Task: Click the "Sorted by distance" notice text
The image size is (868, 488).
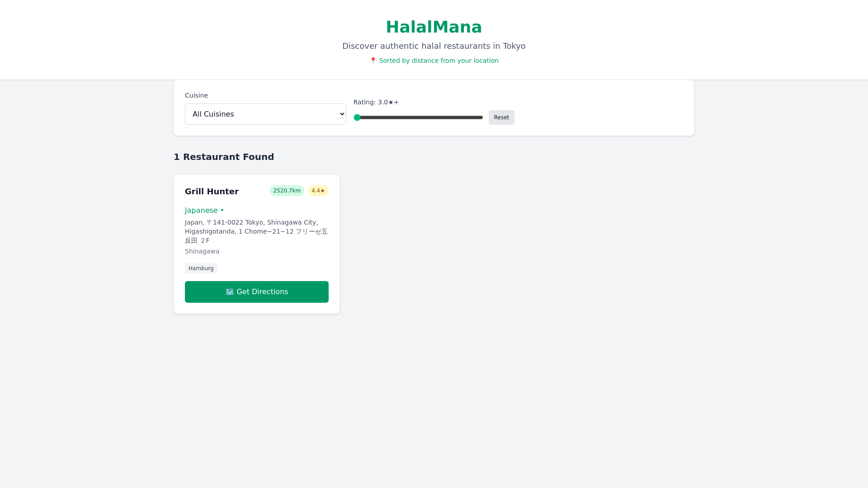Action: point(439,61)
